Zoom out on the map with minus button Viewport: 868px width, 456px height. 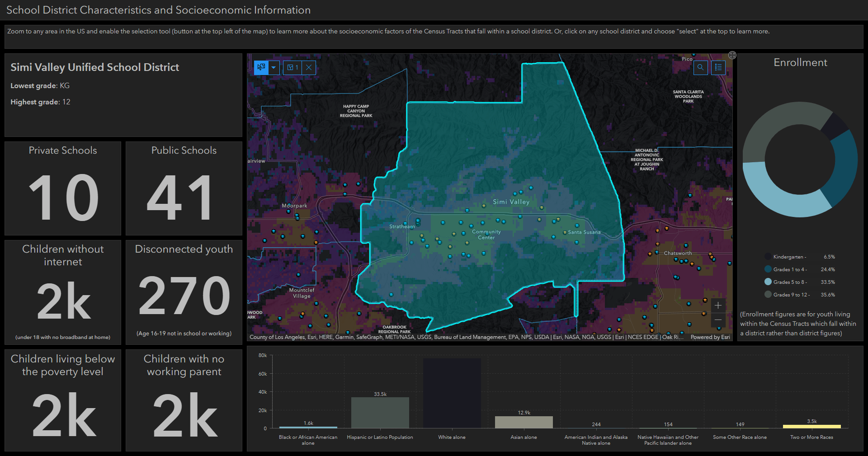coord(718,320)
